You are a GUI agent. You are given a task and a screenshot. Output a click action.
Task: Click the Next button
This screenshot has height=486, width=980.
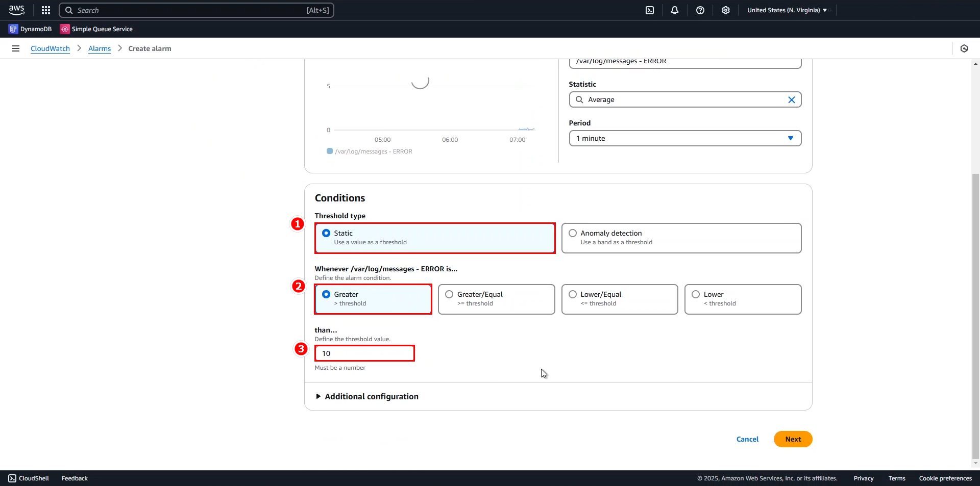pyautogui.click(x=793, y=439)
